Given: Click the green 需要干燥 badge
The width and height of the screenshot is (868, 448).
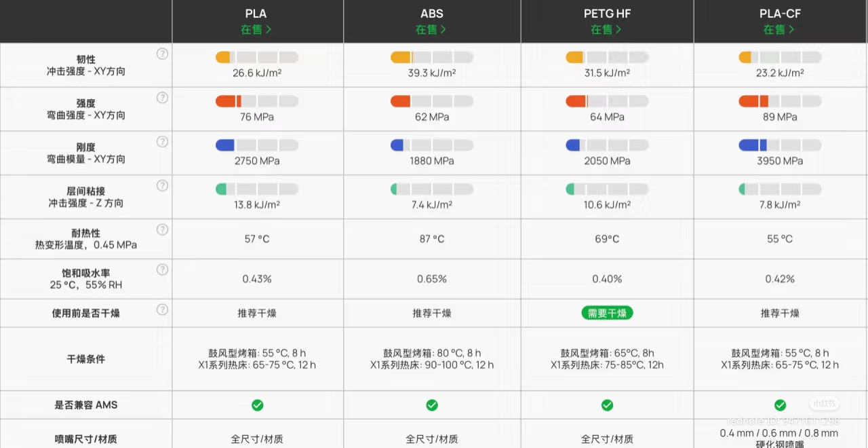Looking at the screenshot, I should (607, 313).
